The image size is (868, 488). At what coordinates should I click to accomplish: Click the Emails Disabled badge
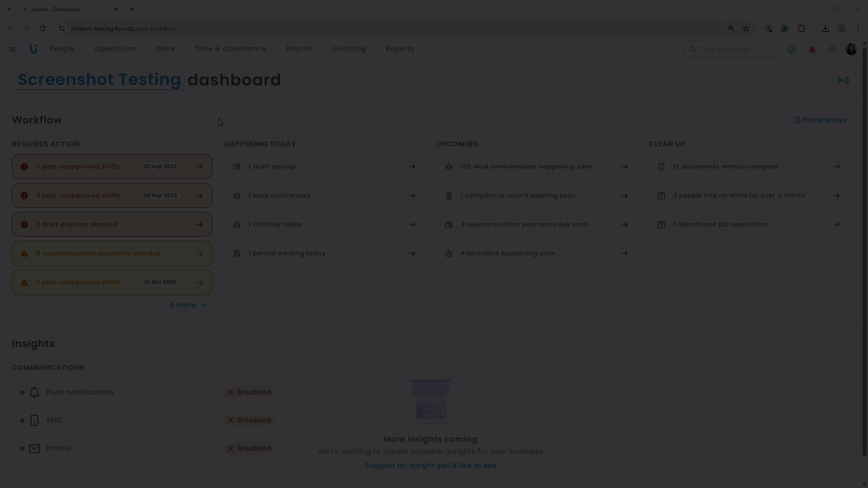[x=249, y=448]
